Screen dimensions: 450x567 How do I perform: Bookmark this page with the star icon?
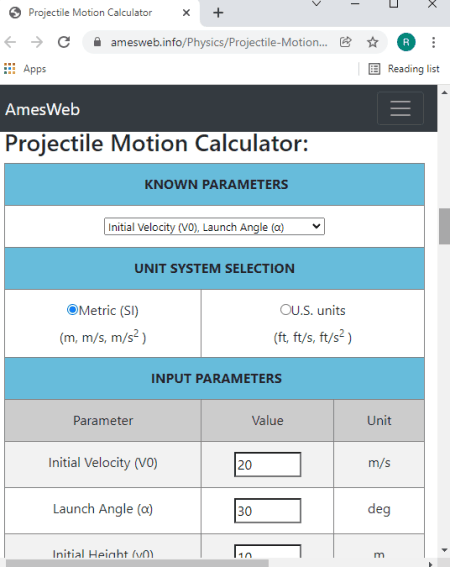click(372, 42)
